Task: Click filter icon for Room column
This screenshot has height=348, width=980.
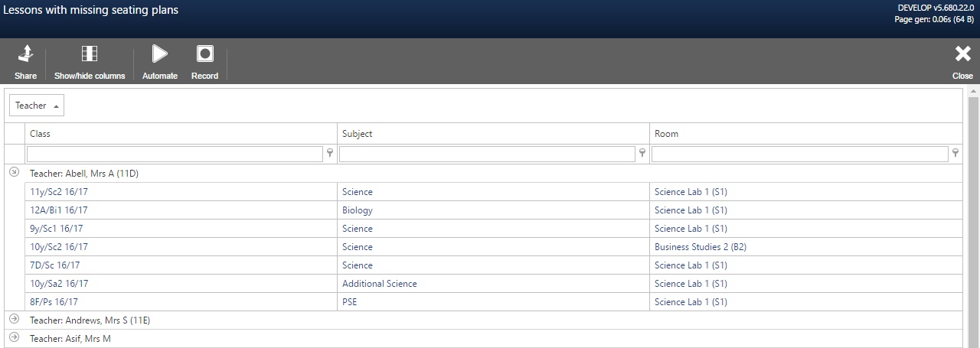Action: coord(955,154)
